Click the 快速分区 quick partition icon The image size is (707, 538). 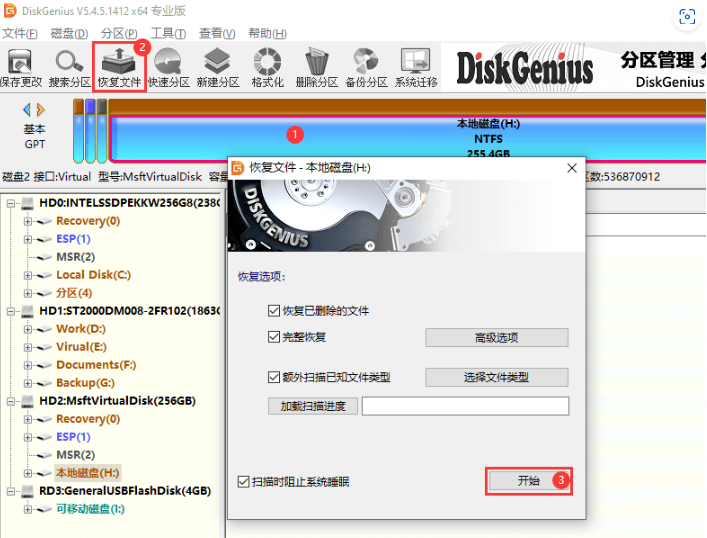point(168,61)
